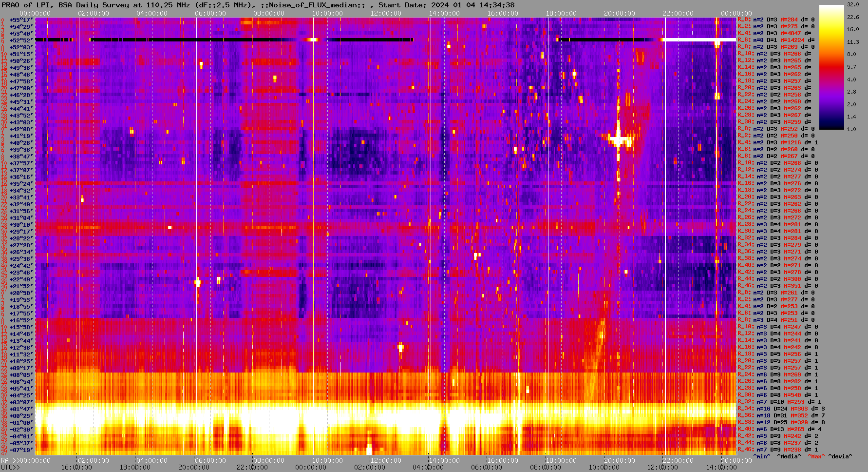This screenshot has height=472, width=868.
Task: Click the -07°19' declination label
Action: (21, 450)
